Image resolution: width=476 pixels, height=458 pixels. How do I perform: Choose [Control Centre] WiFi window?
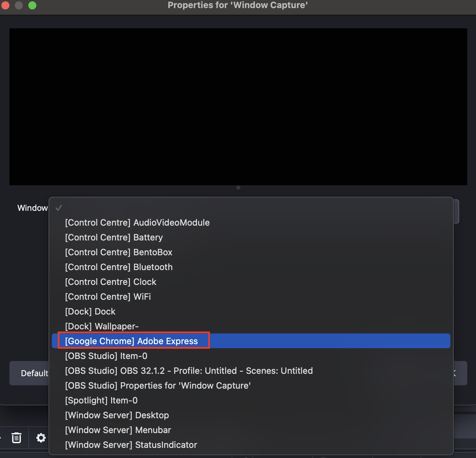click(x=251, y=297)
